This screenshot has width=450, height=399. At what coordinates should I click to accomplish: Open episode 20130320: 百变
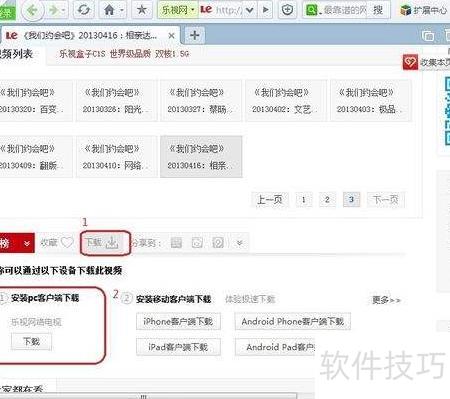(x=35, y=100)
